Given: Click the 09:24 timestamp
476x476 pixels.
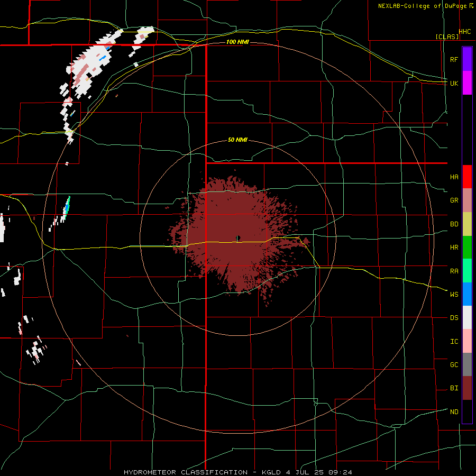Looking at the screenshot, I should (x=340, y=472).
